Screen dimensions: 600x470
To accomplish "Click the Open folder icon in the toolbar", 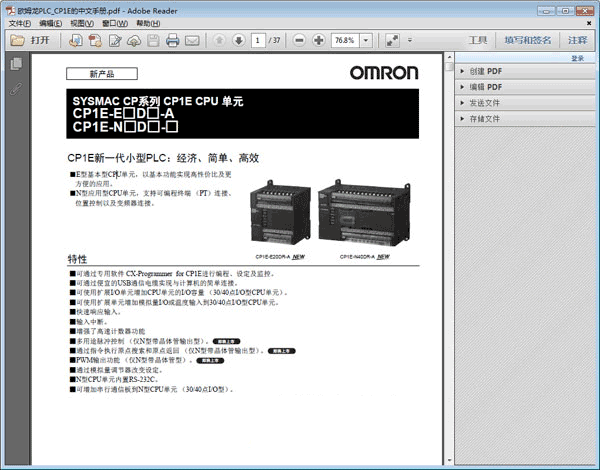I will click(17, 40).
